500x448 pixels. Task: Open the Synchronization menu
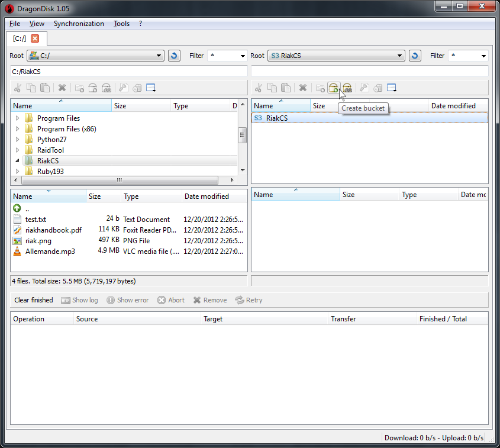pos(79,24)
